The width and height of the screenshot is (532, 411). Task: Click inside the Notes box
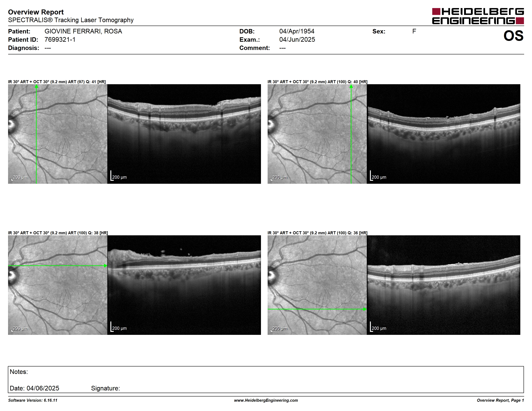pos(266,379)
